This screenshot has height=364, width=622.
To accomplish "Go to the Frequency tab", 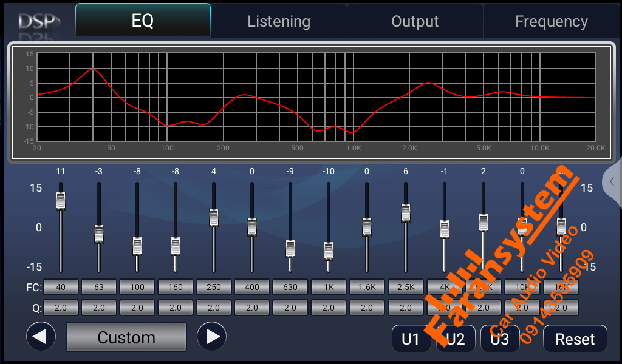I will click(551, 22).
